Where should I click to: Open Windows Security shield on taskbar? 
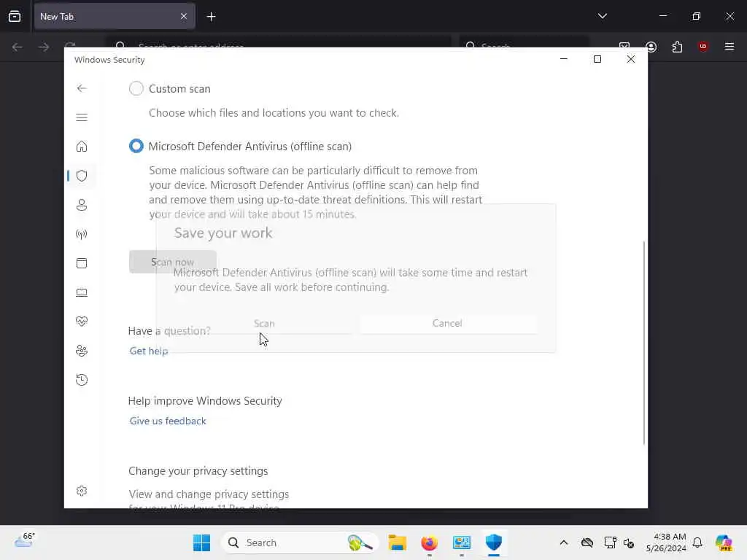point(494,542)
